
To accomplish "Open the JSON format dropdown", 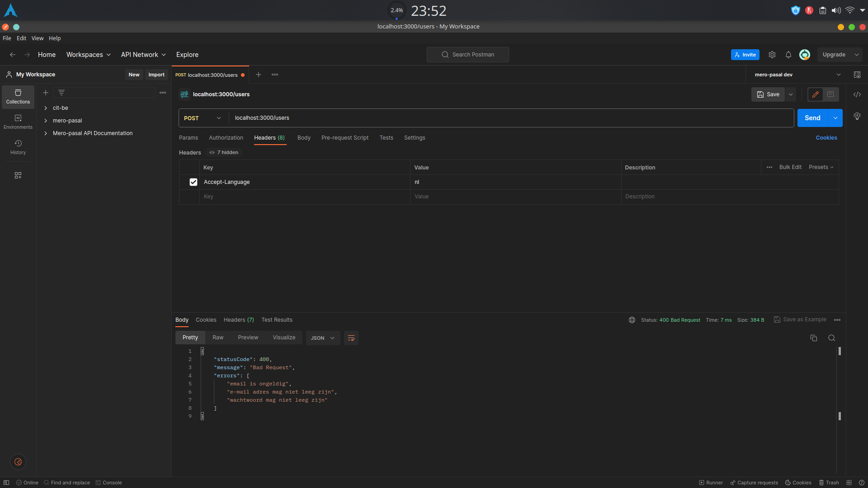I will click(323, 338).
